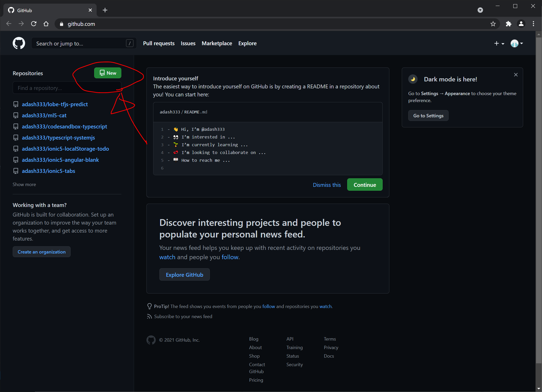Click the repo icon next to lobe-tfjs-predict
Viewport: 542px width, 392px height.
16,104
